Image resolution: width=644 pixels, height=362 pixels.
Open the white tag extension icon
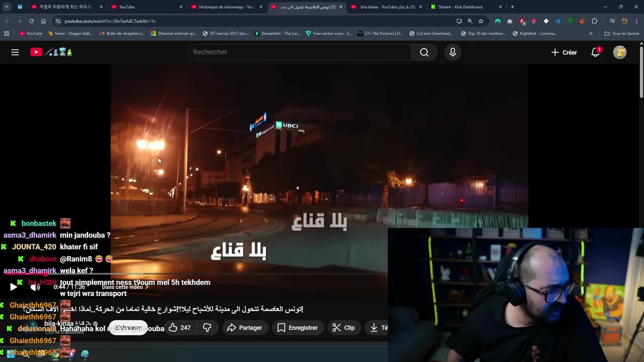click(546, 21)
